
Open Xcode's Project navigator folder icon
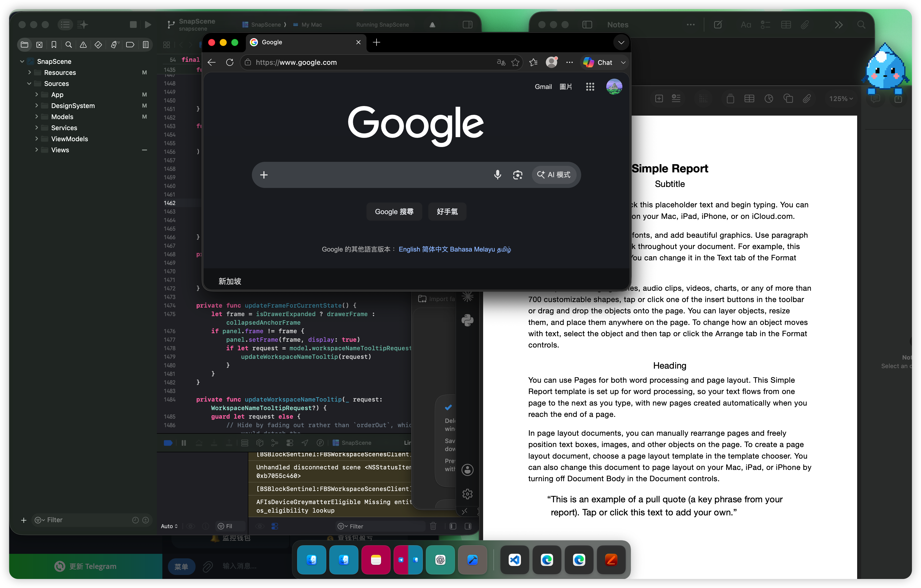24,45
